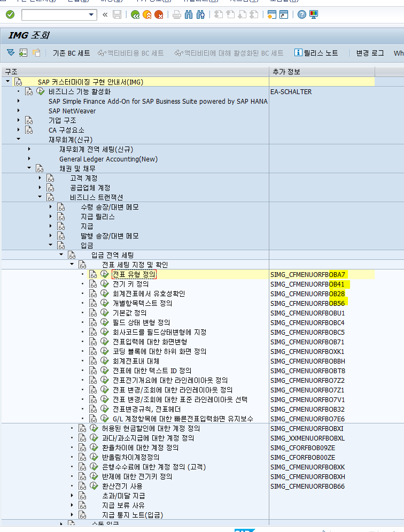Click the 구조 column header
This screenshot has width=404, height=532.
pos(135,72)
